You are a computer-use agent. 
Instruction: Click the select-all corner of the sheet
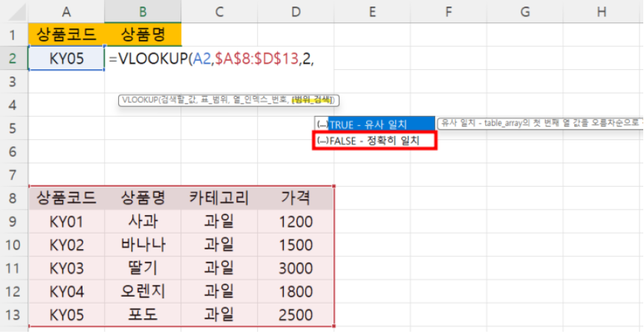13,11
